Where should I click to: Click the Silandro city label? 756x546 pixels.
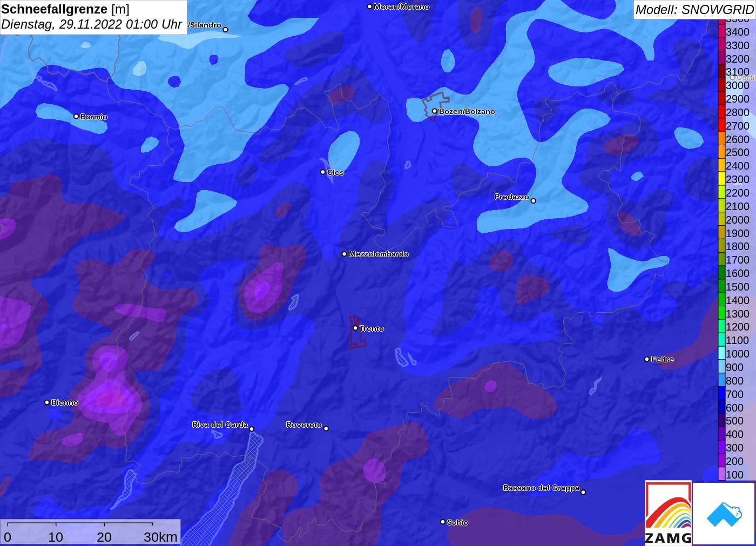(x=205, y=25)
